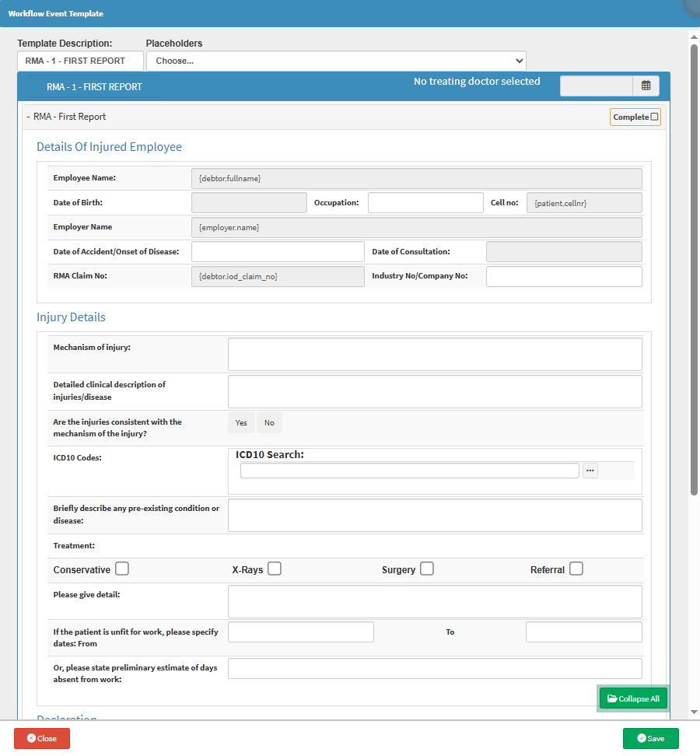Click the Occupation input field
Viewport: 700px width, 756px height.
point(425,203)
